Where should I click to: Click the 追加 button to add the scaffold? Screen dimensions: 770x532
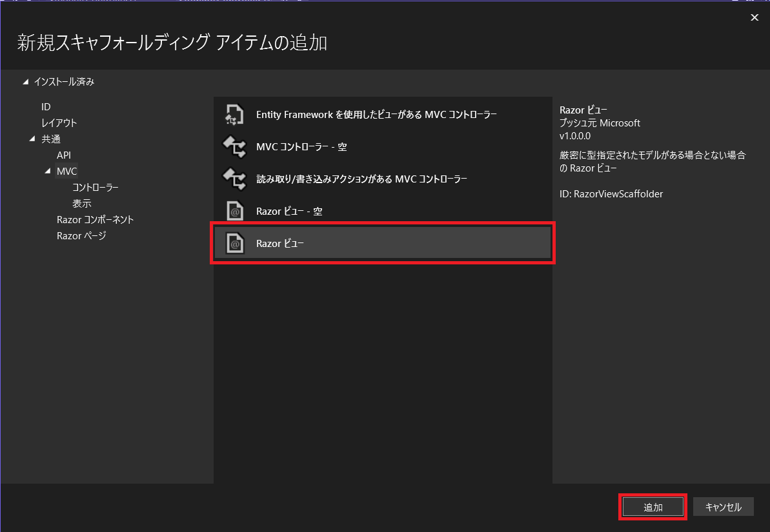point(653,506)
